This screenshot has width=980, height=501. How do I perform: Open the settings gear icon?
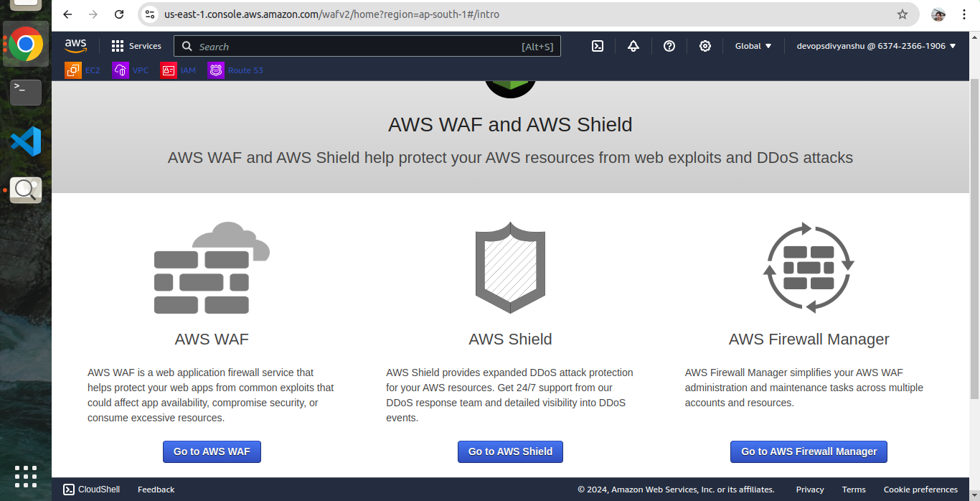point(705,46)
